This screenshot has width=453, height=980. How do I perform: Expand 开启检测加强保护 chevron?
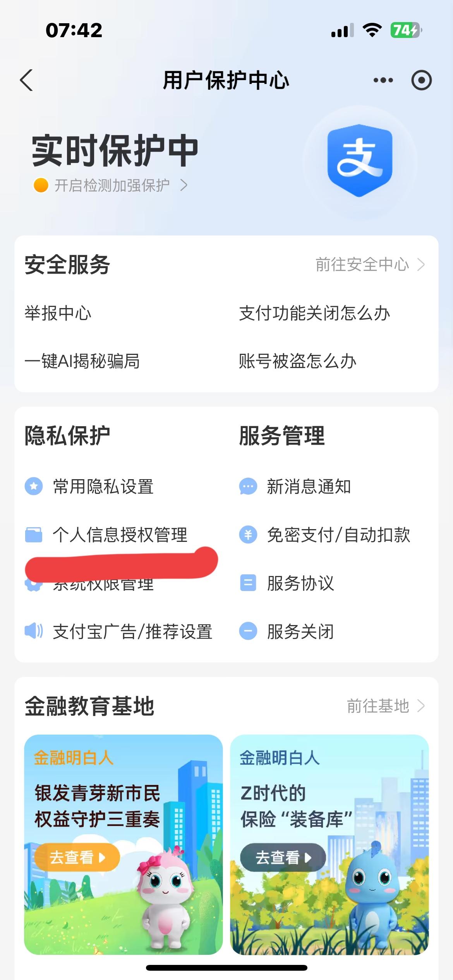coord(184,185)
